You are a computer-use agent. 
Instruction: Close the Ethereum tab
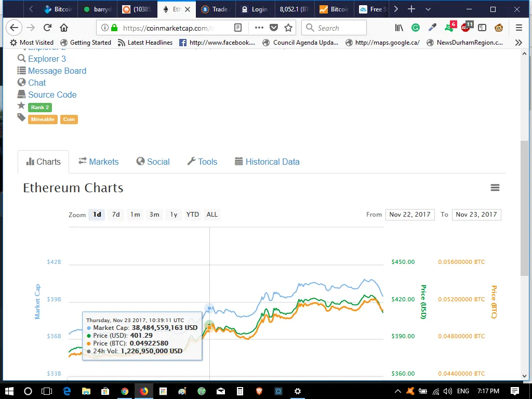click(188, 9)
